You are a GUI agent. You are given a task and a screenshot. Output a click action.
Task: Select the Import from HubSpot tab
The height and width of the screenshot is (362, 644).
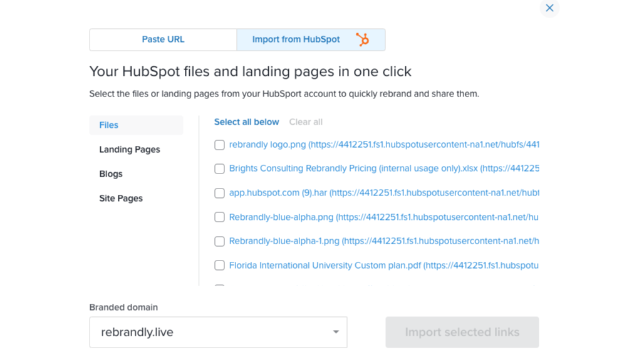pos(296,39)
